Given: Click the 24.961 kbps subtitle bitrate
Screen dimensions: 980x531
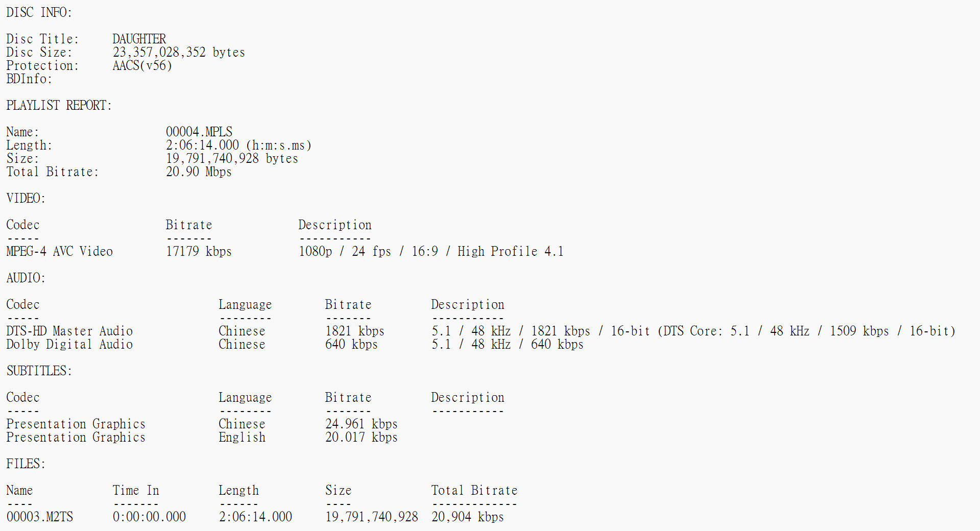Looking at the screenshot, I should pyautogui.click(x=361, y=424).
